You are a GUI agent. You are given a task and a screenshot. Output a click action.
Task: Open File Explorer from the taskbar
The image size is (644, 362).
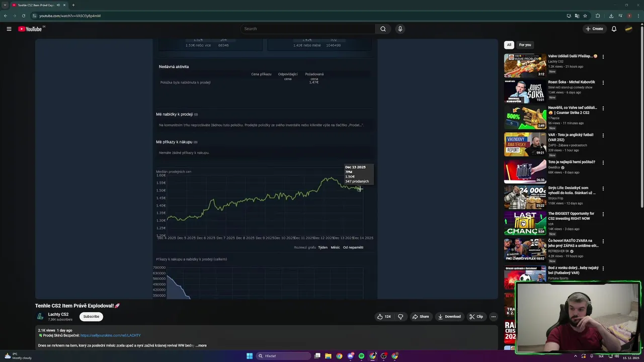328,356
